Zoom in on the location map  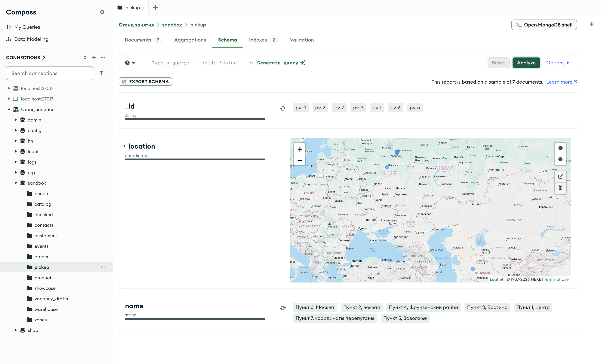300,149
